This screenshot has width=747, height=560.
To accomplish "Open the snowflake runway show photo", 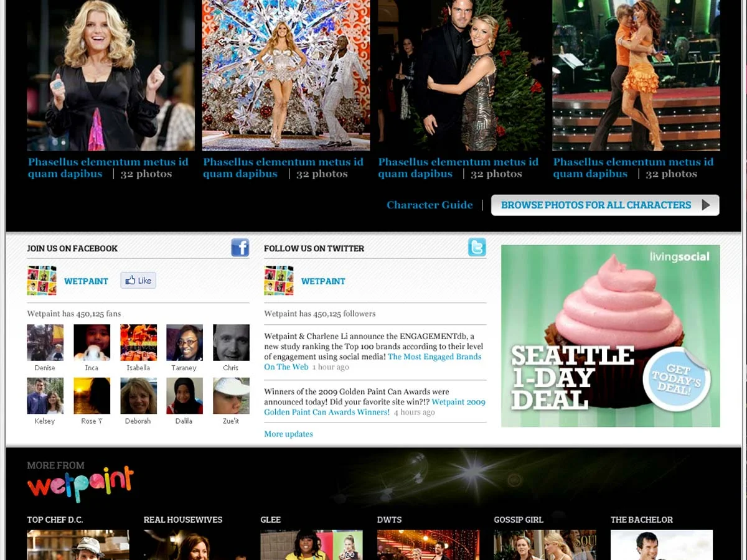I will (286, 75).
